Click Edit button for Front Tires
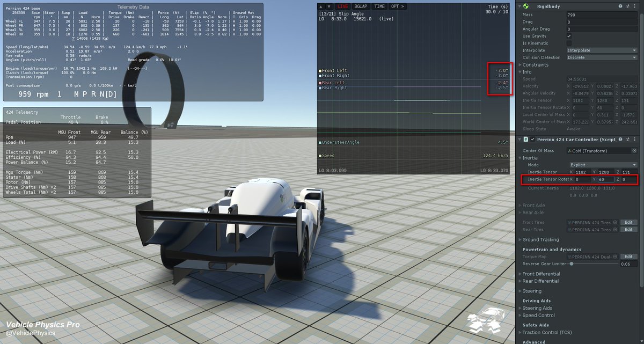This screenshot has height=344, width=644. (x=629, y=222)
